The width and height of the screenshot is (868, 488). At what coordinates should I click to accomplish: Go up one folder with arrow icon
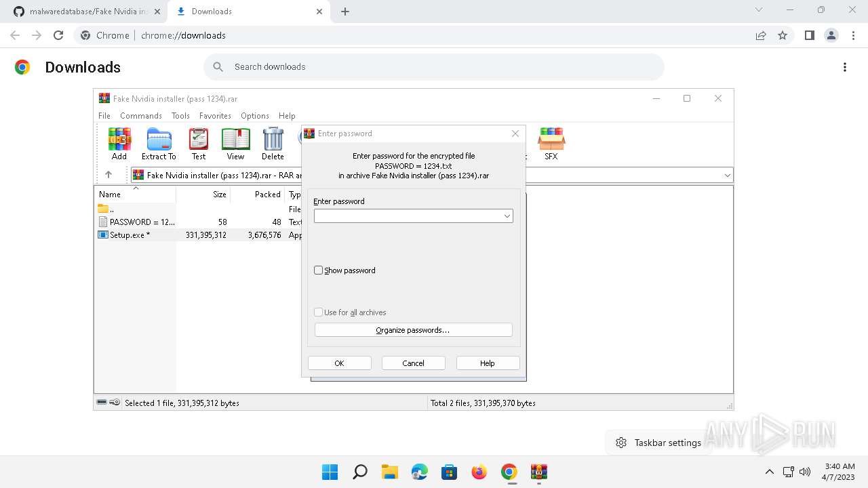[x=108, y=175]
